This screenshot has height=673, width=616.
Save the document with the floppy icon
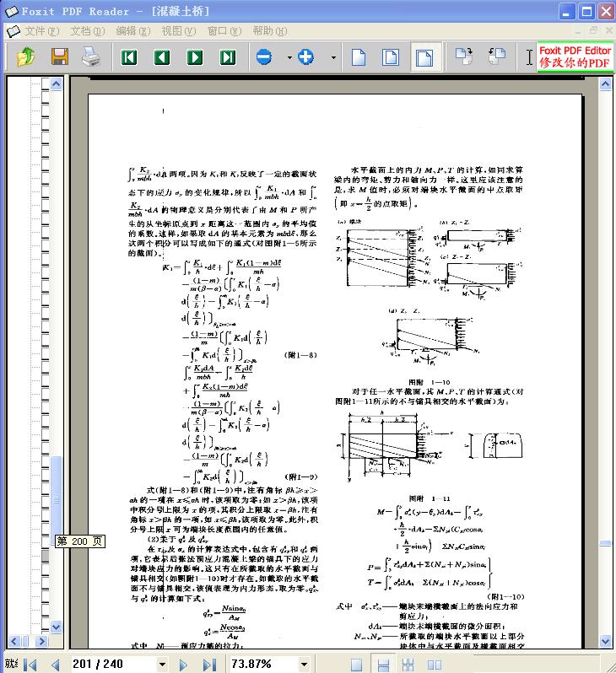[x=60, y=57]
